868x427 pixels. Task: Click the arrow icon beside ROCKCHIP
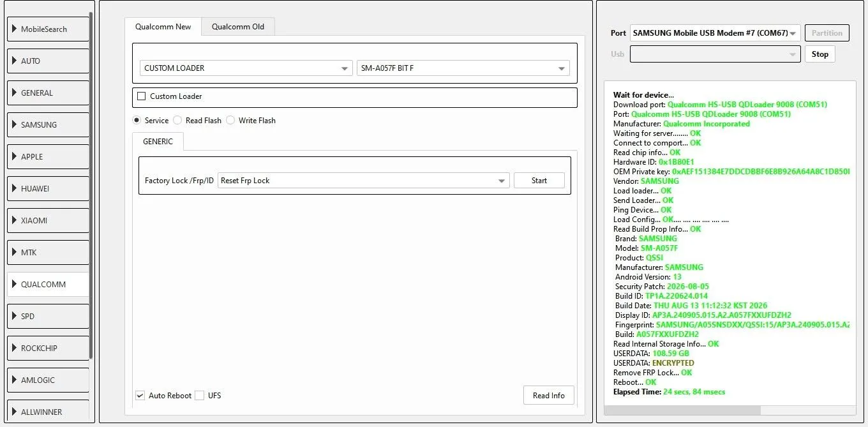(x=15, y=348)
